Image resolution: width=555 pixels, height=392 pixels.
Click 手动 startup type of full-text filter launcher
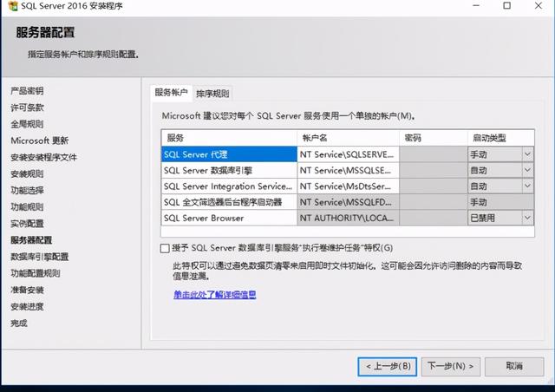[501, 202]
